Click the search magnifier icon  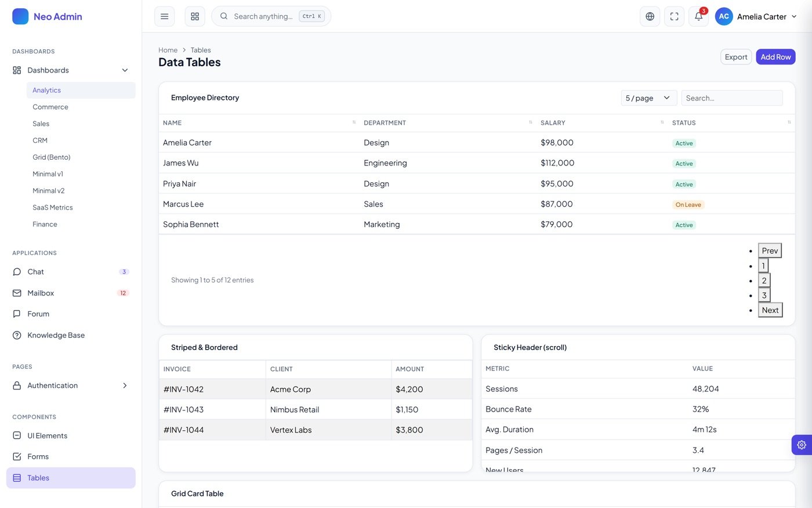[x=224, y=16]
